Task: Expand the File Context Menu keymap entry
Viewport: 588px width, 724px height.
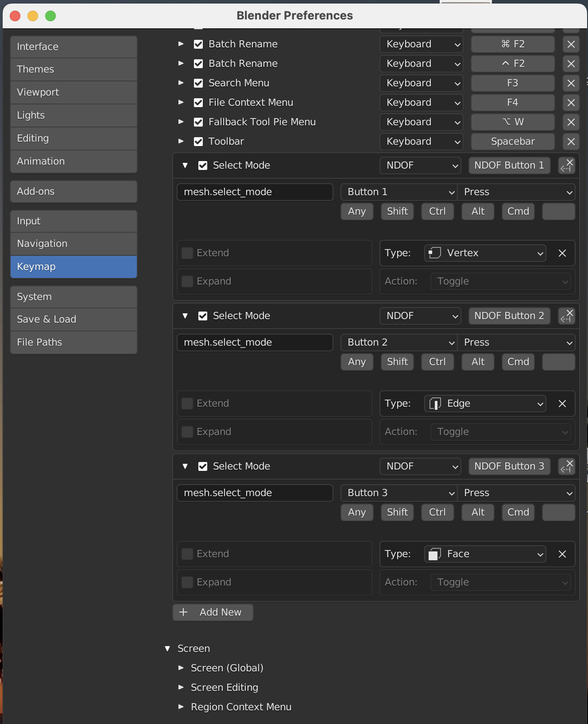Action: 181,102
